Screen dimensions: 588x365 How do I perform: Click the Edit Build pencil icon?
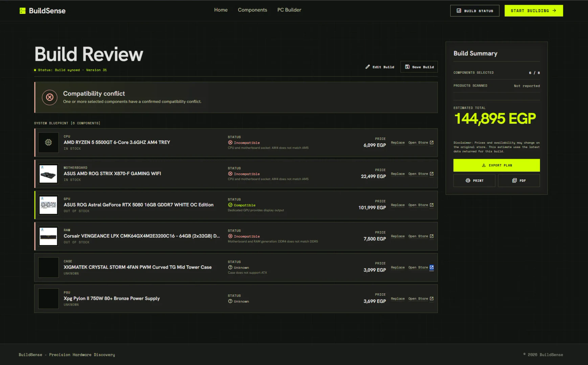click(x=367, y=67)
